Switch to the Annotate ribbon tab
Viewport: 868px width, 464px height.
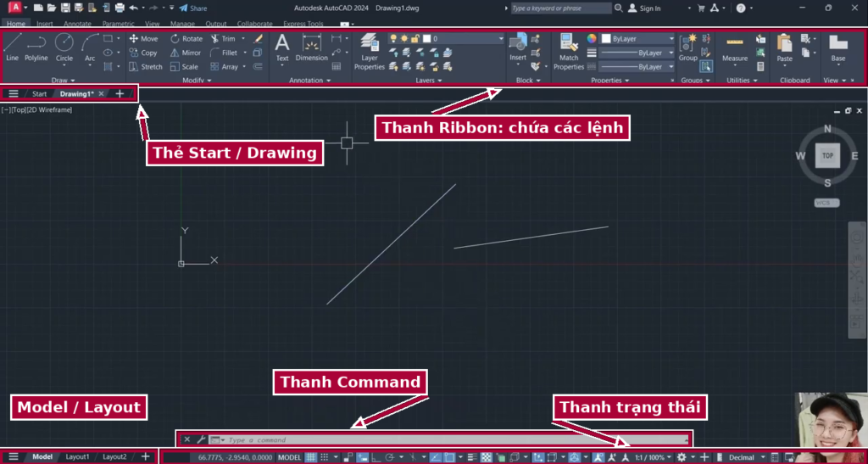[77, 24]
